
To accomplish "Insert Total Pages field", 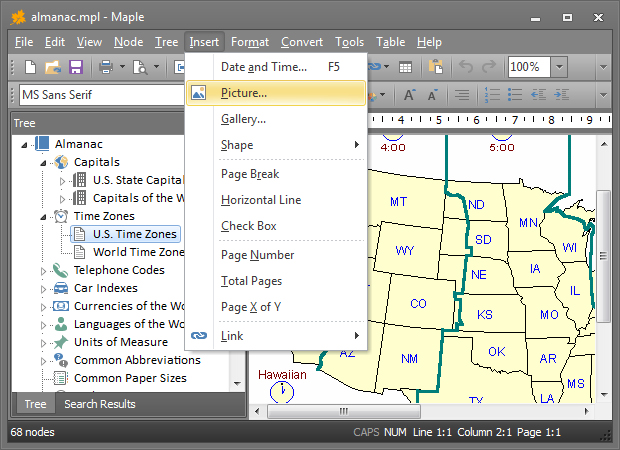I will (x=276, y=281).
